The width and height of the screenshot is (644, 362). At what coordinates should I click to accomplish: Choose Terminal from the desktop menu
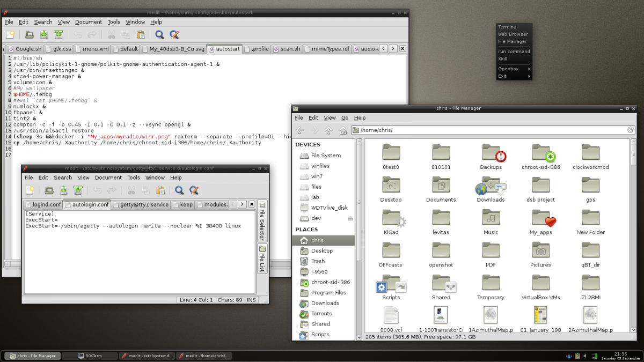[x=514, y=27]
